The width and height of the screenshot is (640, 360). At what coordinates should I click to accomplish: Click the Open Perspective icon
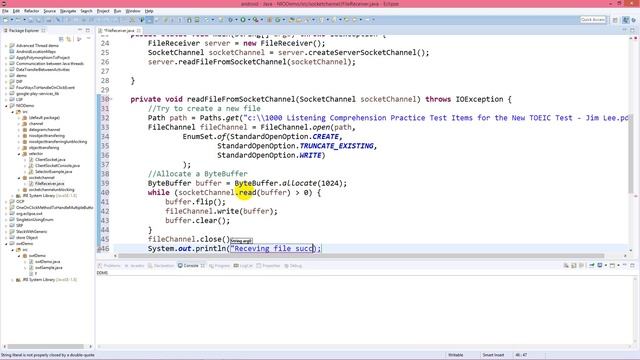[615, 20]
